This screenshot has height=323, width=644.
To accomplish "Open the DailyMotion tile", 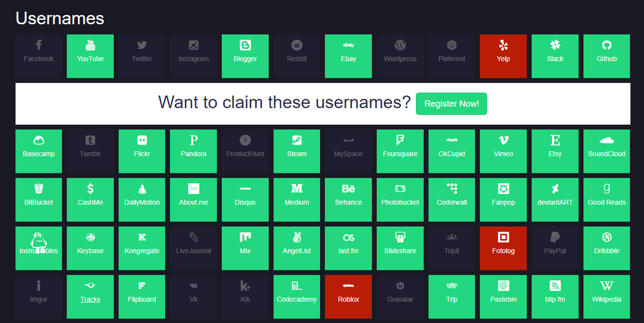I will [142, 200].
